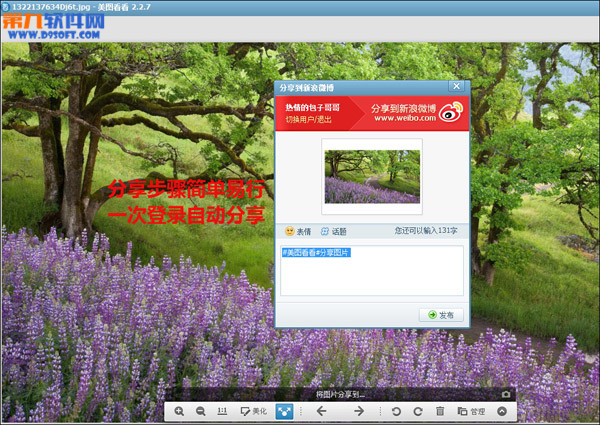Viewport: 600px width, 425px height.
Task: Rotate image counterclockwise
Action: click(x=396, y=411)
